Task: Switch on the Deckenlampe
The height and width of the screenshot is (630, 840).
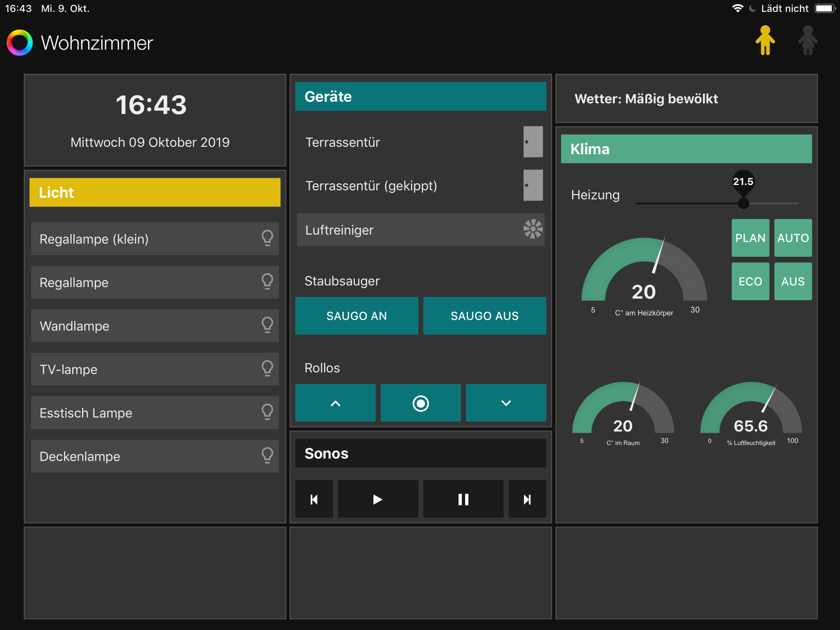Action: click(267, 456)
